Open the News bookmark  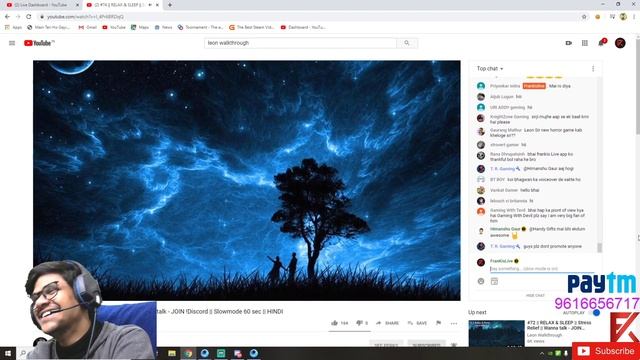163,27
